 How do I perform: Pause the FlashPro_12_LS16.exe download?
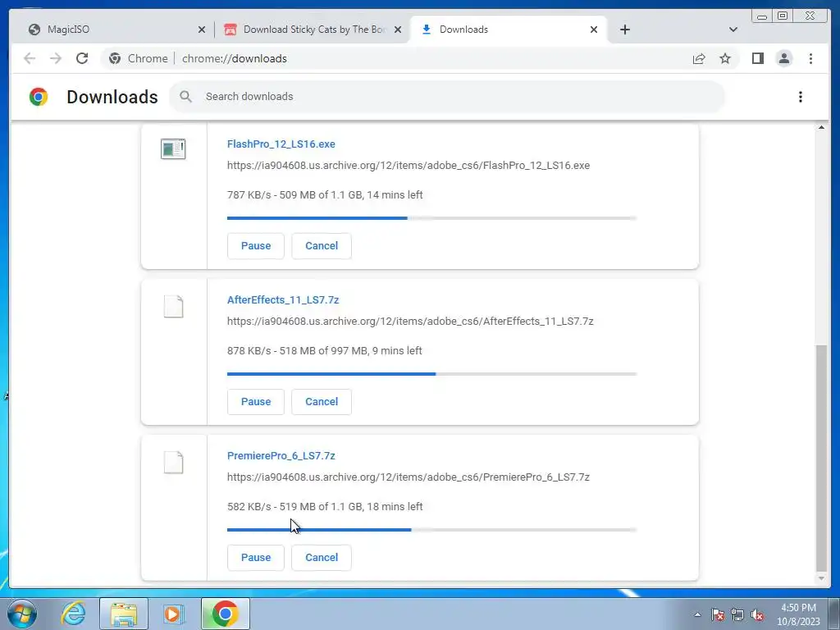point(256,246)
